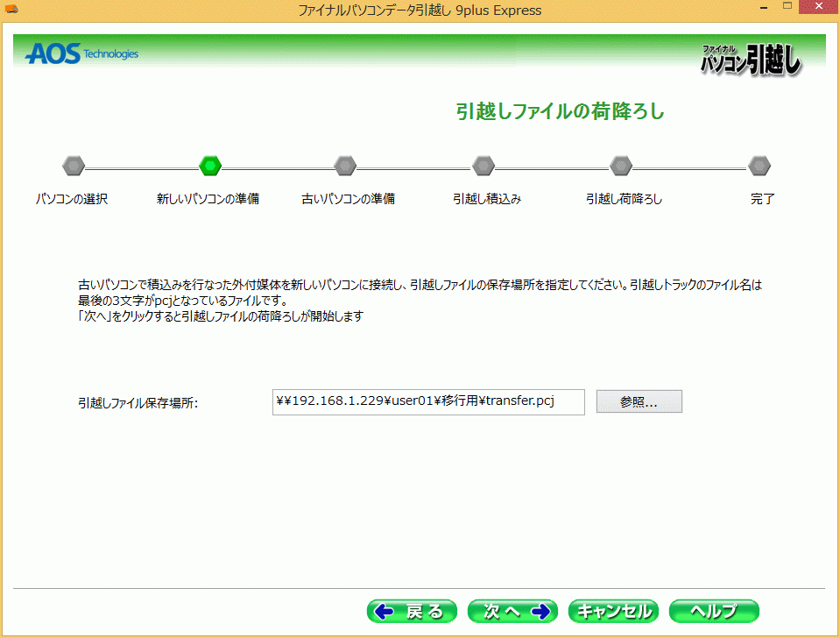Click the ファイナルパソコン引越し product logo
The image size is (840, 638).
tap(751, 59)
